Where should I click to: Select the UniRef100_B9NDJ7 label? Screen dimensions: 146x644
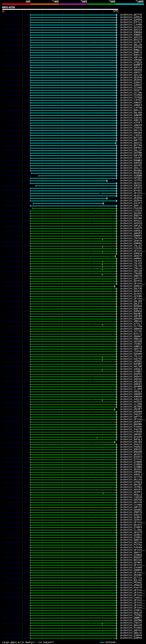pyautogui.click(x=131, y=50)
